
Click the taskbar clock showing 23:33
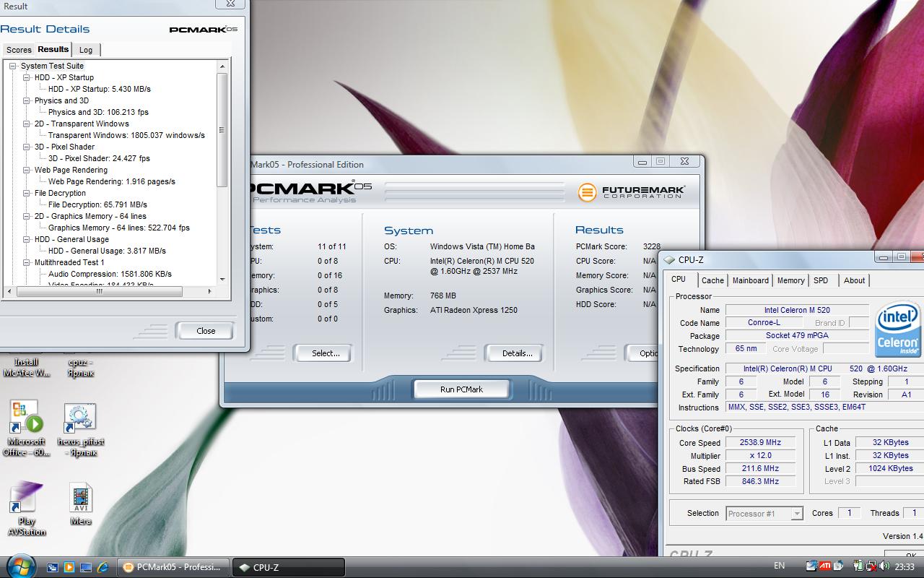(905, 567)
